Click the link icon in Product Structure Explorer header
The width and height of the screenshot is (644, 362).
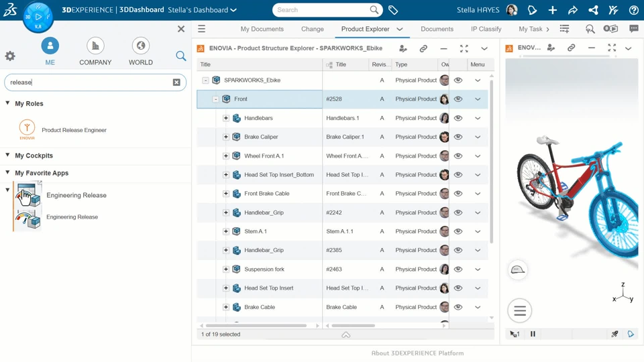[423, 48]
